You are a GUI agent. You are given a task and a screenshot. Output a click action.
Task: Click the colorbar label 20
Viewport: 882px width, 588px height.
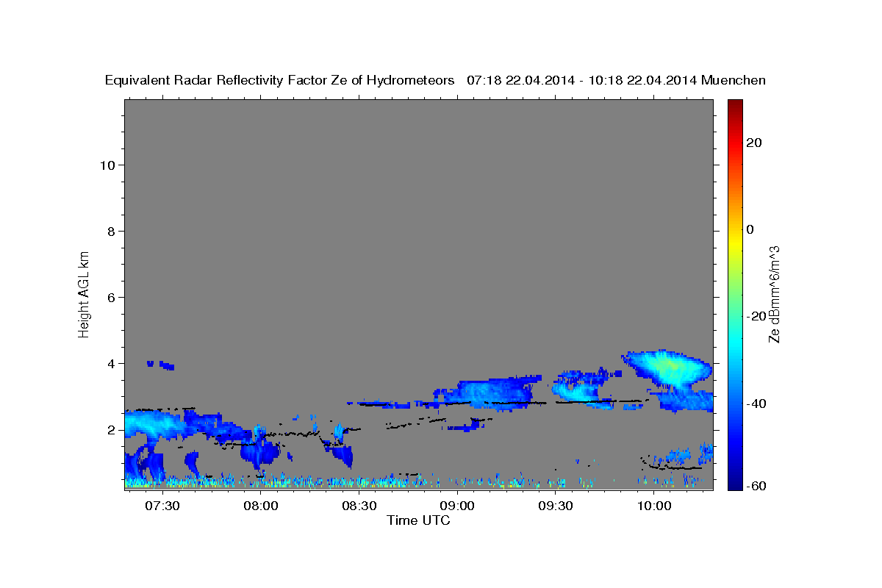(x=753, y=143)
